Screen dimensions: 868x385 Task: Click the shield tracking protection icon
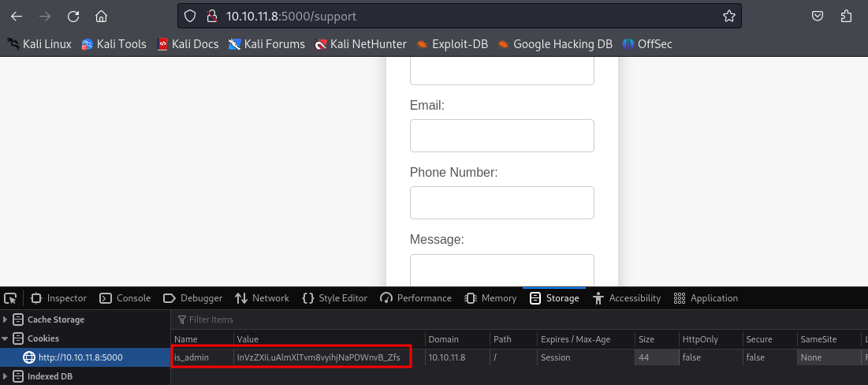pyautogui.click(x=190, y=16)
